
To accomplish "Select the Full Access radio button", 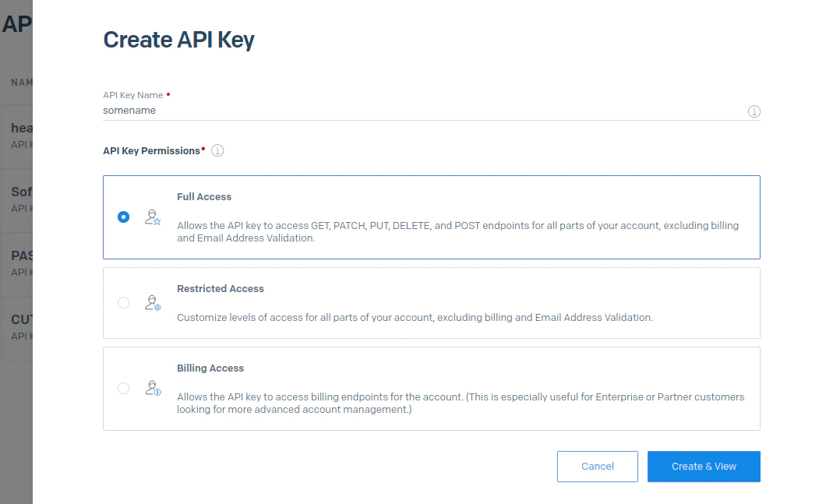I will [x=123, y=217].
